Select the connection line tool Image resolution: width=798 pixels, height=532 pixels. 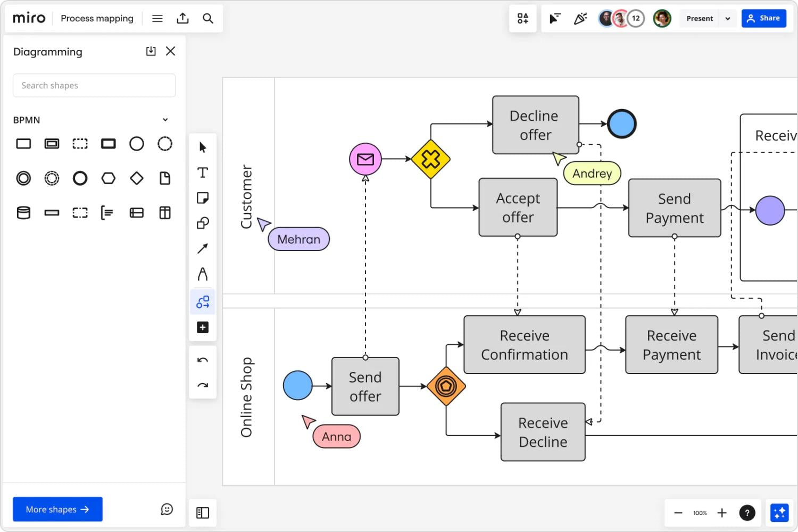pos(203,302)
